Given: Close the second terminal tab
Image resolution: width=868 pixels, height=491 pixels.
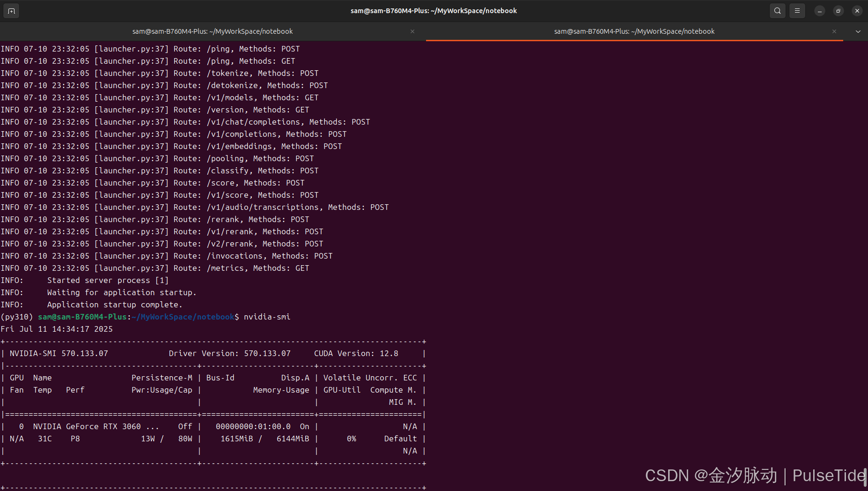Looking at the screenshot, I should tap(834, 31).
